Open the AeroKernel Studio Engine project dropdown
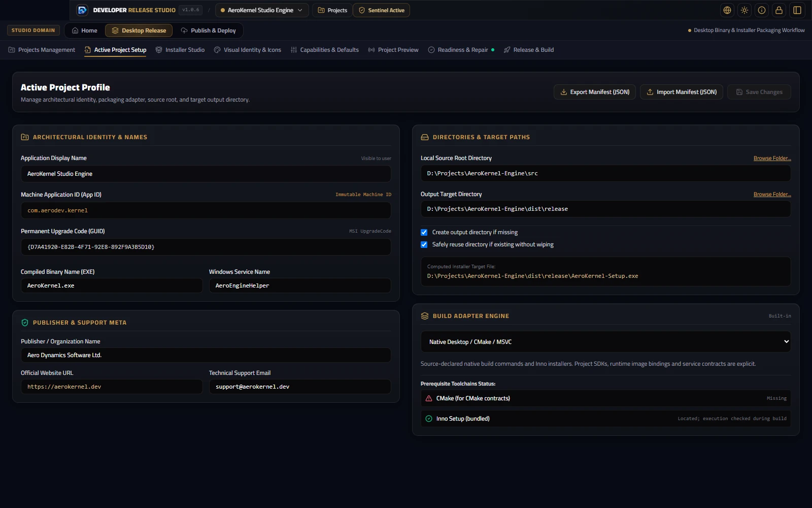 [262, 10]
